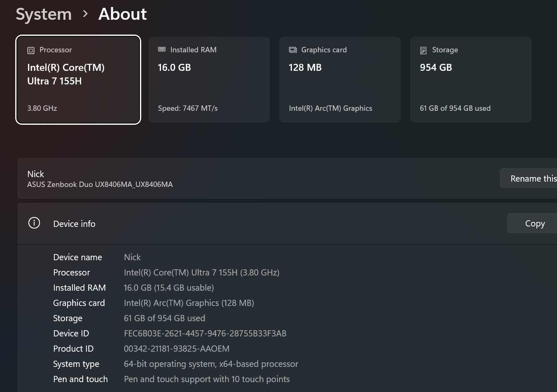Click ASUS Zenbook Duo UX8406MA model text
The image size is (557, 392).
tap(100, 184)
